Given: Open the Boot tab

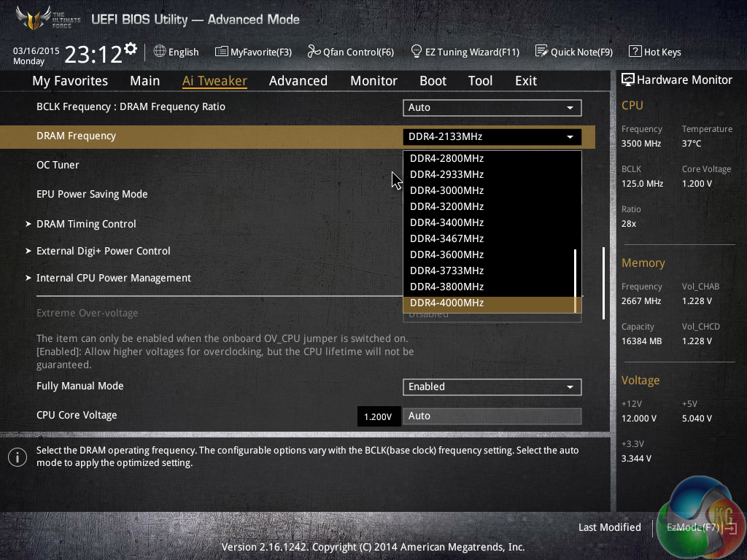Looking at the screenshot, I should [x=433, y=80].
